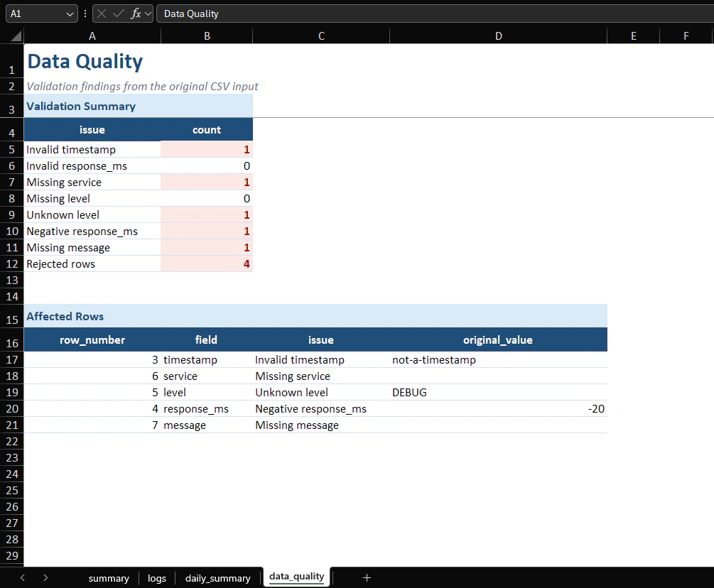
Task: Click the Cancel X icon in formula bar
Action: coord(102,13)
